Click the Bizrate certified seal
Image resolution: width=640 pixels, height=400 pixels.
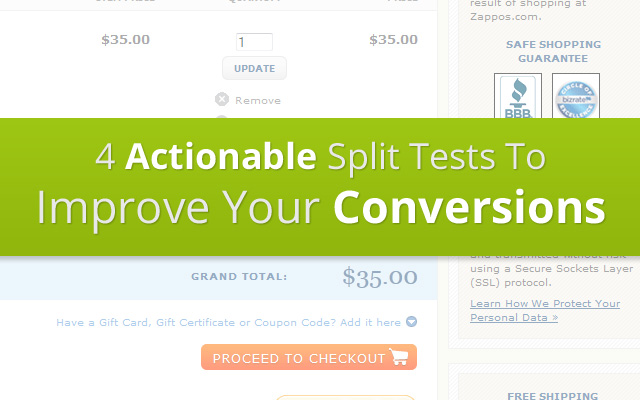[576, 96]
